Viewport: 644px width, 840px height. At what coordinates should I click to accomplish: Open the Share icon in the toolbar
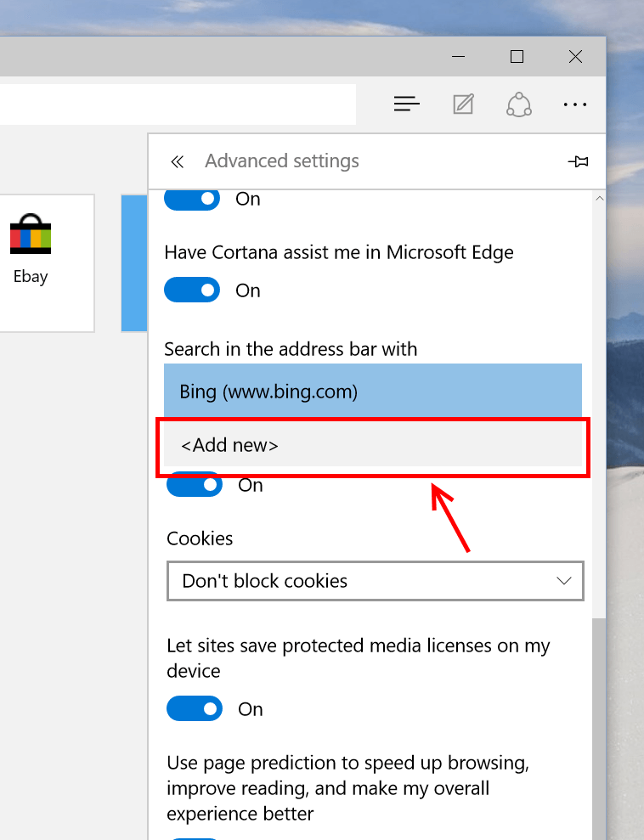(x=518, y=104)
